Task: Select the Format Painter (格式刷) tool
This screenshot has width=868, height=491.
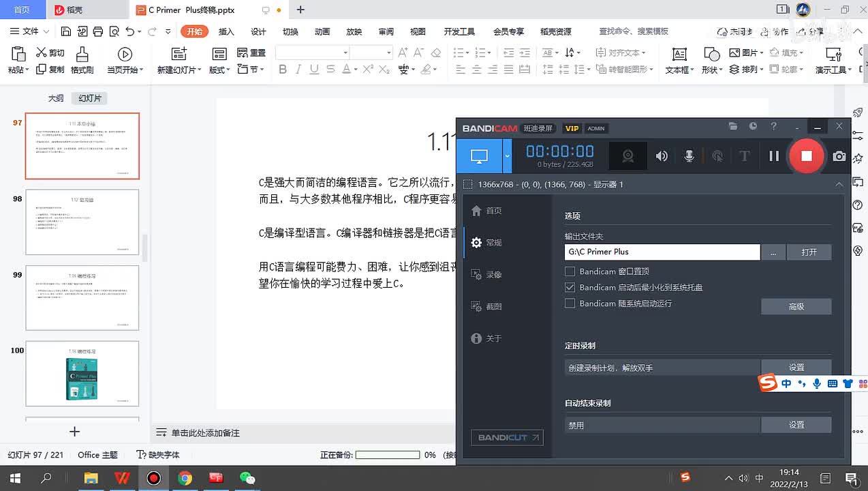Action: pyautogui.click(x=82, y=61)
